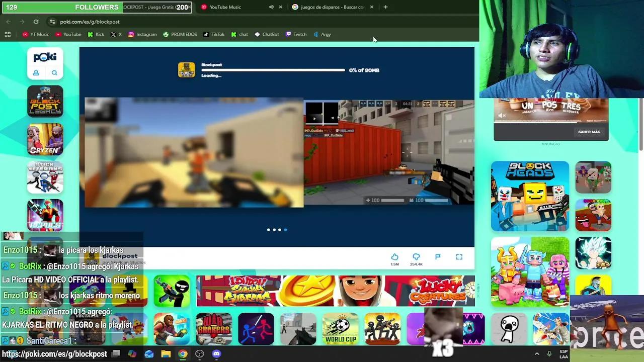
Task: Open Chrome from the taskbar
Action: click(183, 354)
